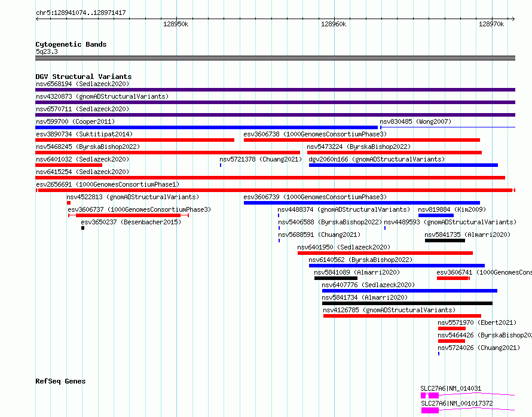Open nsv819884 (Kim2009) label
This screenshot has height=417, width=532.
pyautogui.click(x=452, y=209)
